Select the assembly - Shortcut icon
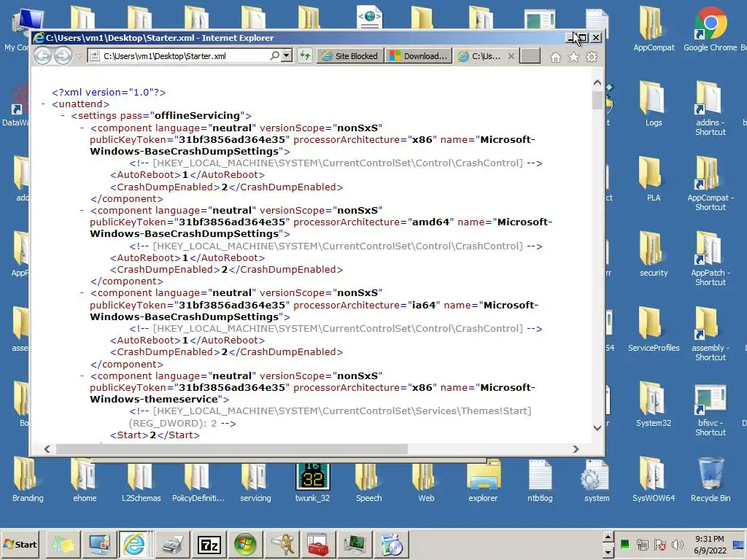 pyautogui.click(x=710, y=333)
